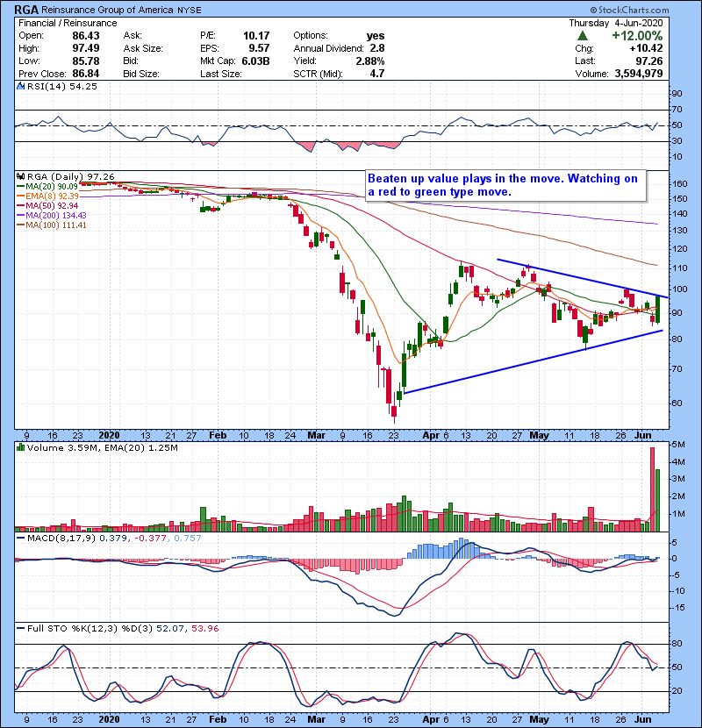The height and width of the screenshot is (728, 702).
Task: Select the MACD histogram value 0.757
Action: pyautogui.click(x=188, y=539)
